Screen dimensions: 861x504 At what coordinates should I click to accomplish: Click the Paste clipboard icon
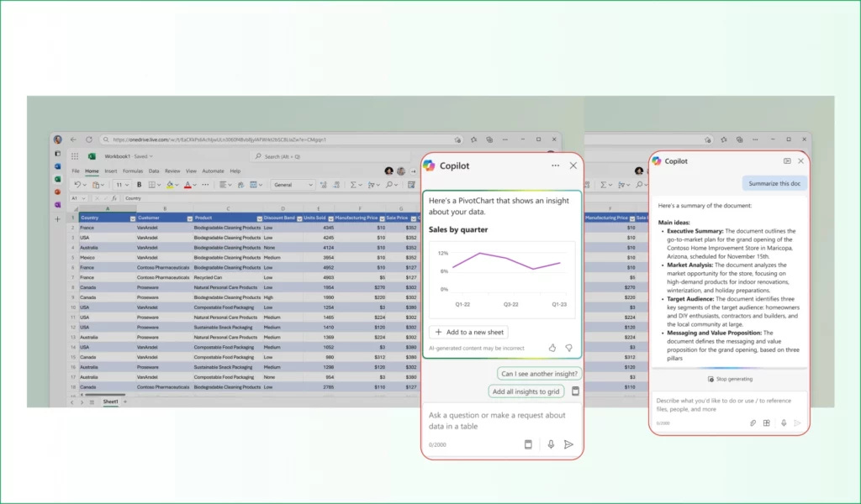pyautogui.click(x=96, y=185)
